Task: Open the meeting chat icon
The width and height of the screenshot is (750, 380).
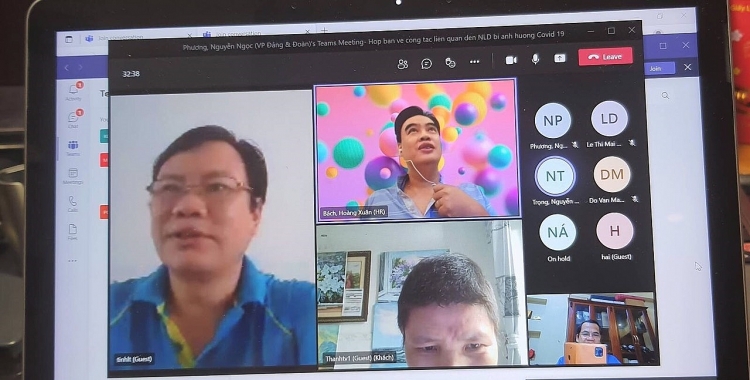Action: click(427, 64)
